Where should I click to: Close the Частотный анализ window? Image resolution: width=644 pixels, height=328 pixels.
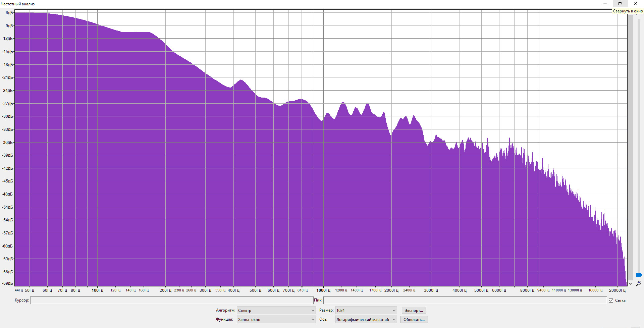(x=635, y=3)
